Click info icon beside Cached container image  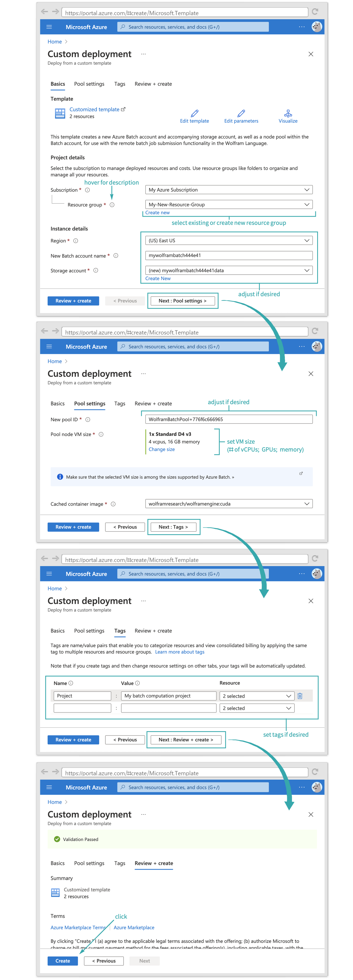point(113,504)
